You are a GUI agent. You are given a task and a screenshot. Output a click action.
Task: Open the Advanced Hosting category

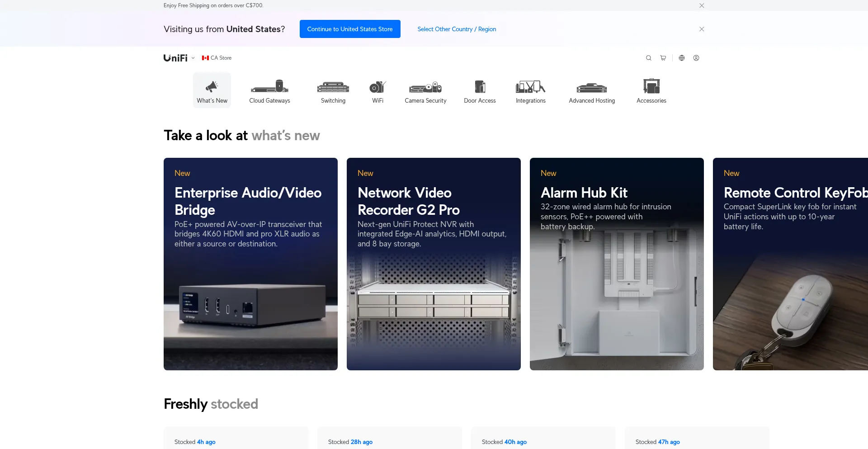click(592, 90)
